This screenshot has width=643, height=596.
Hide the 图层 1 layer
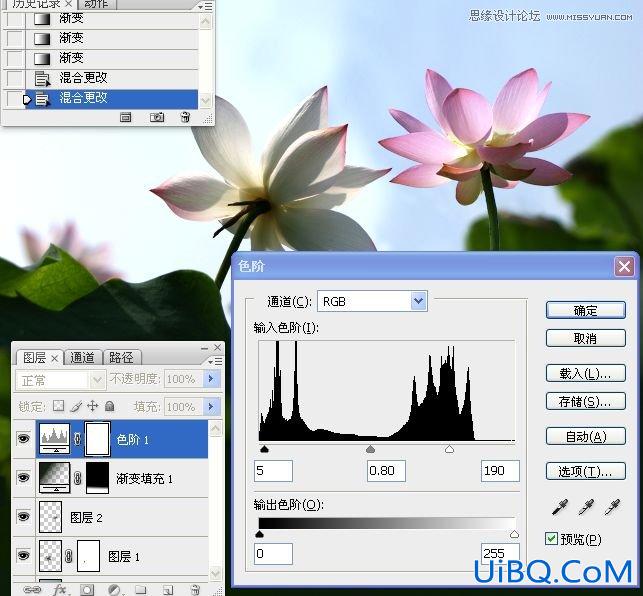click(x=24, y=555)
